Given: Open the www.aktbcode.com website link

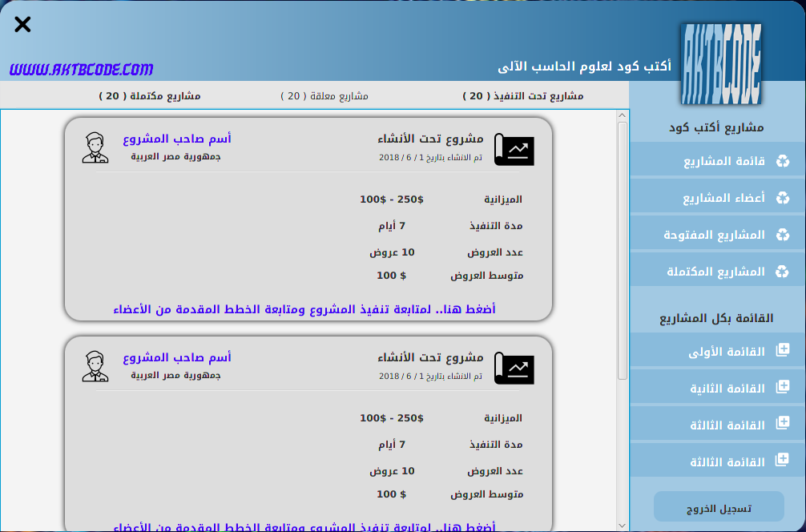Looking at the screenshot, I should 81,70.
